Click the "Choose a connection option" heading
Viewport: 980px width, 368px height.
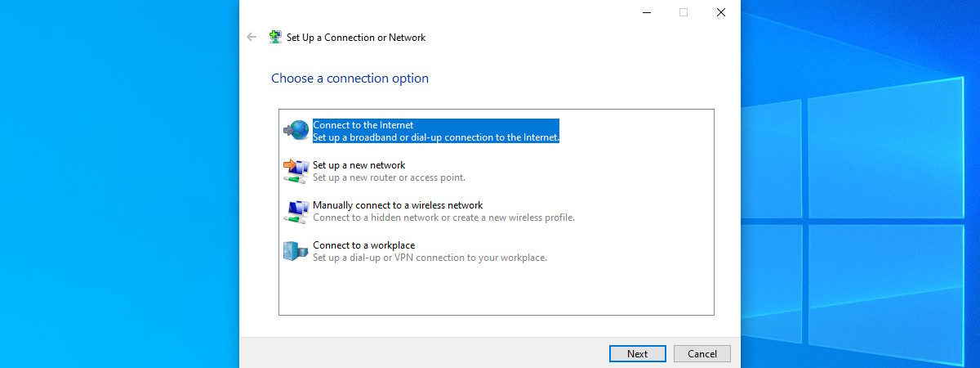tap(350, 79)
